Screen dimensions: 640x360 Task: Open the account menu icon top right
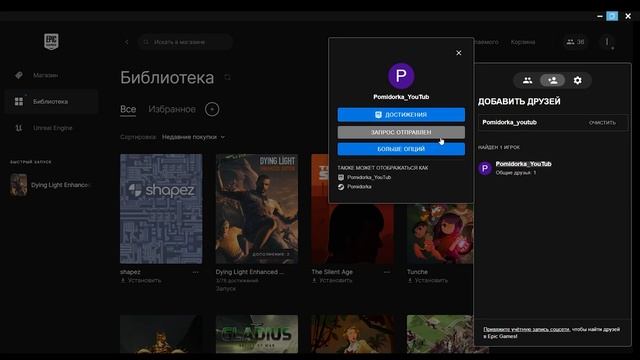coord(607,42)
